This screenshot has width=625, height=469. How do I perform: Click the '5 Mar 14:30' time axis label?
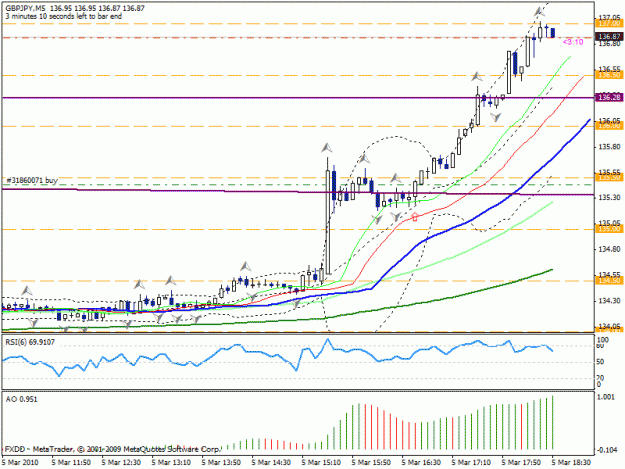pyautogui.click(x=271, y=463)
